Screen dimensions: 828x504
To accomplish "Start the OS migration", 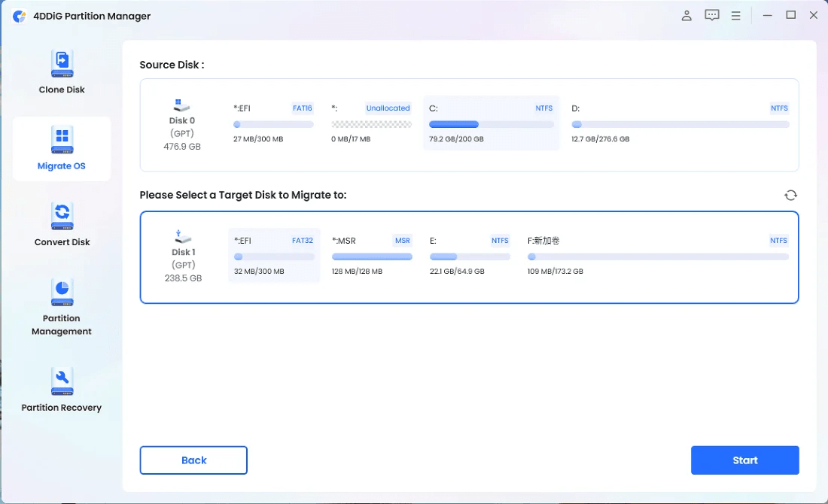I will (x=744, y=460).
